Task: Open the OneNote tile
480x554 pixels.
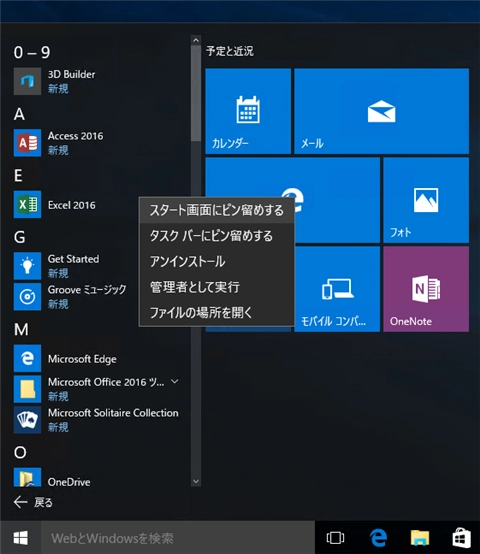Action: point(426,289)
